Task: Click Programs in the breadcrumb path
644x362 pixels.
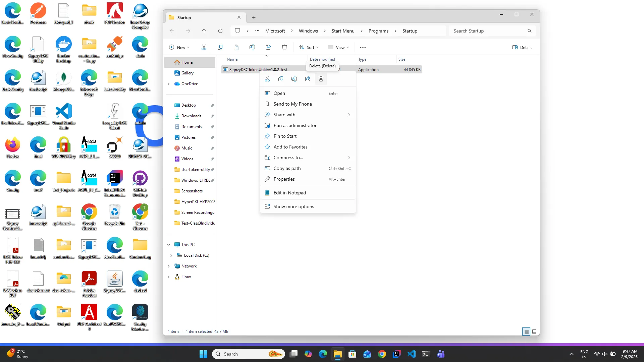Action: coord(378,31)
